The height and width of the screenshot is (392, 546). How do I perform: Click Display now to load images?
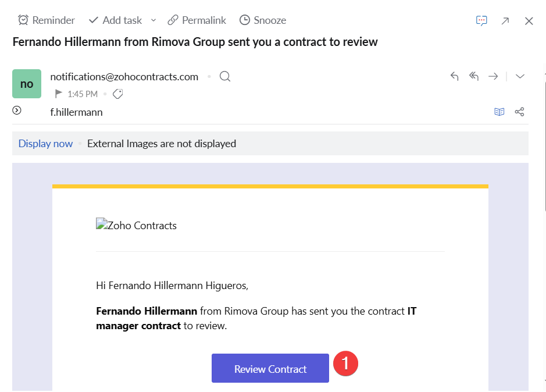(45, 144)
